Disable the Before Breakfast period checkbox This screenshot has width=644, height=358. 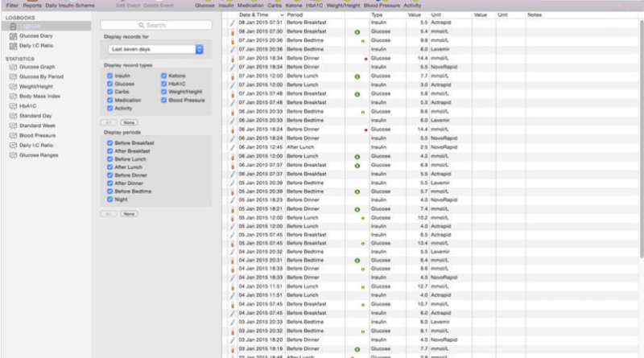click(x=110, y=142)
